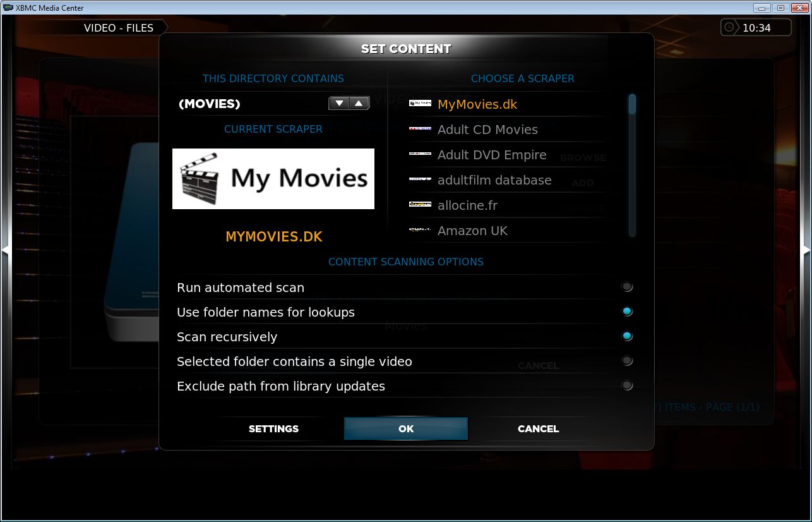Click the allocine.fr scraper icon

click(x=419, y=204)
